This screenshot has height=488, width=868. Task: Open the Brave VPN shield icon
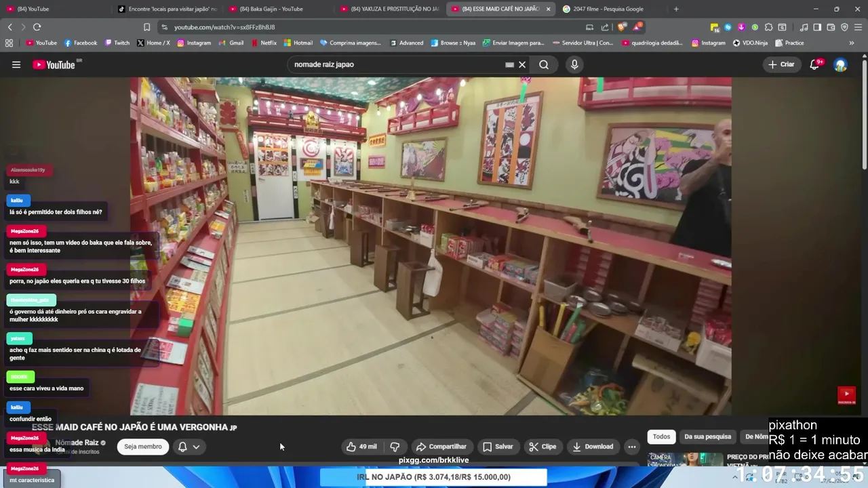coord(844,27)
